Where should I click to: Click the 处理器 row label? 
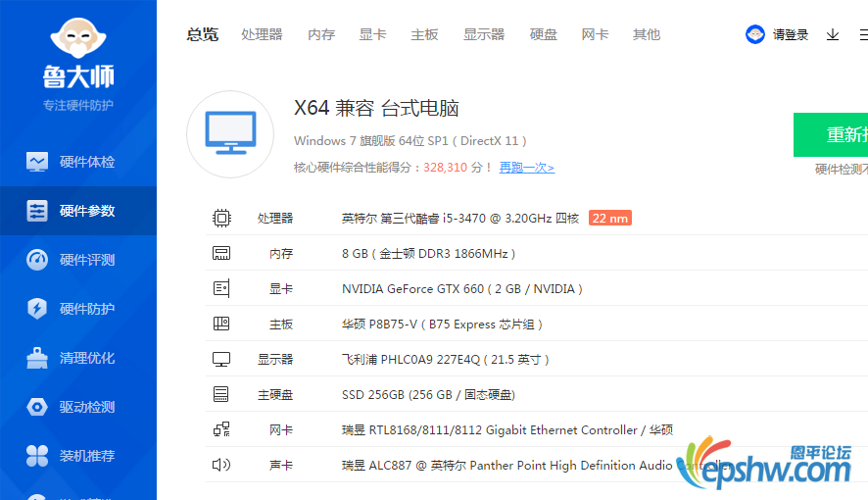coord(275,219)
